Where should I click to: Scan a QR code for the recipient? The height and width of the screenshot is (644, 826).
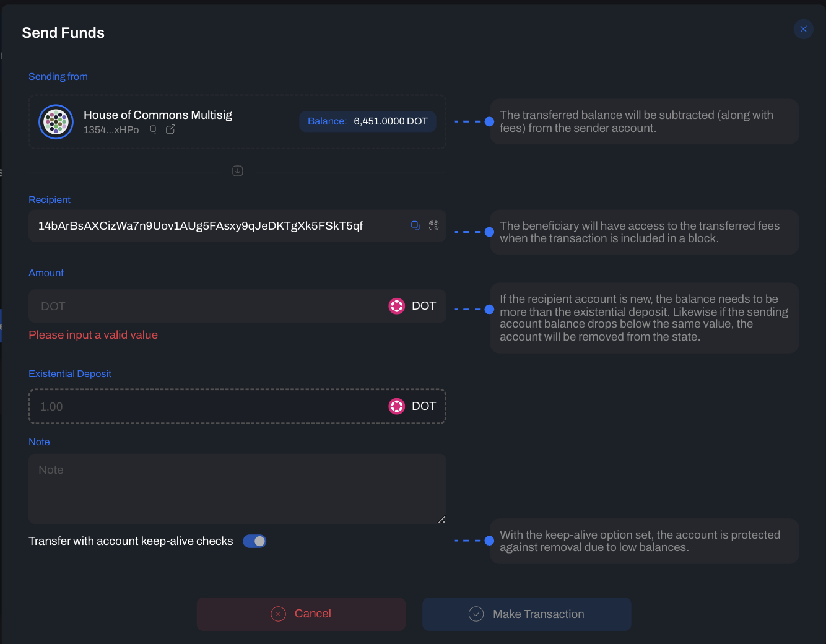[x=434, y=225]
